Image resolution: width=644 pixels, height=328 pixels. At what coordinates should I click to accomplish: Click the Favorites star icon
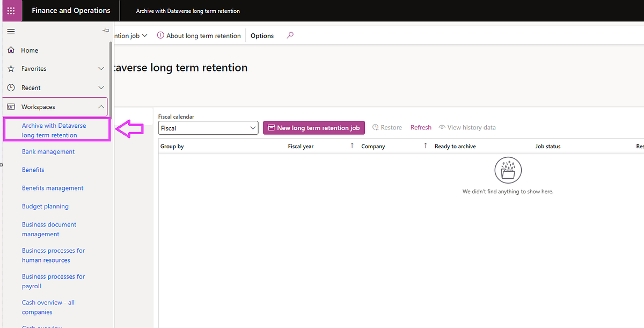[11, 69]
